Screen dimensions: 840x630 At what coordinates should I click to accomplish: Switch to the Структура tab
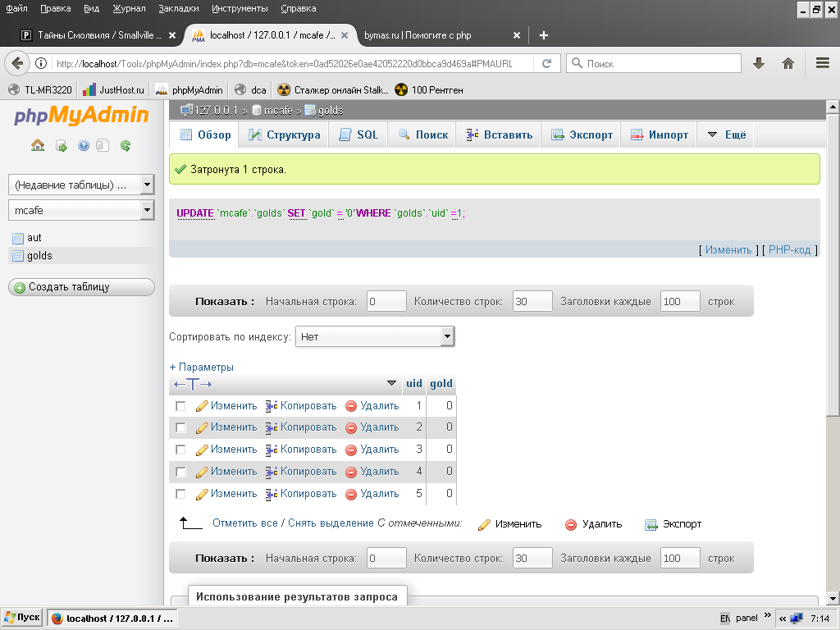point(283,135)
